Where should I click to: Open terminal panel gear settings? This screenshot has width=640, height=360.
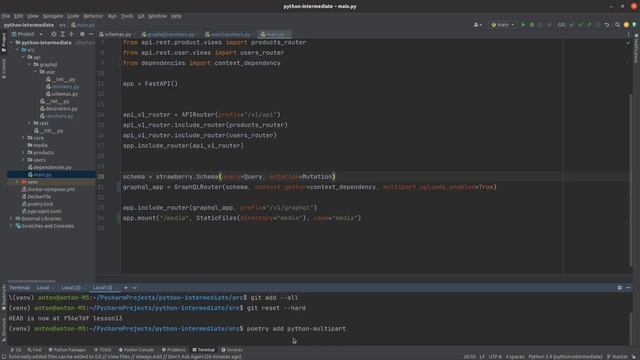620,288
